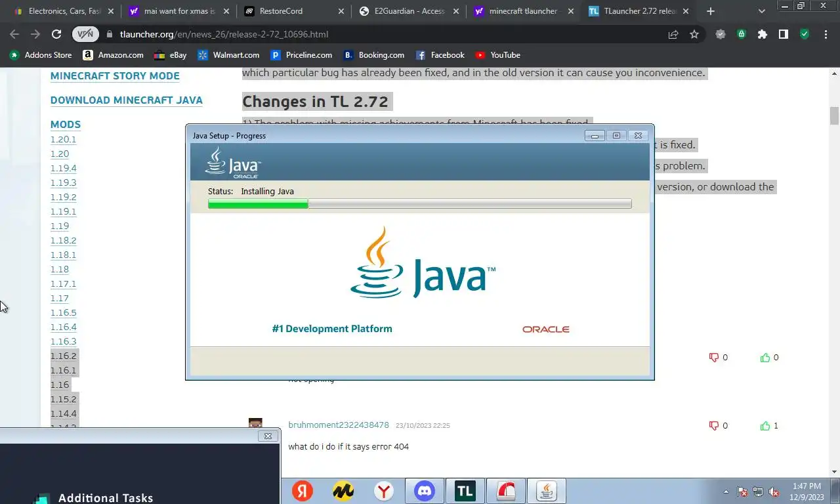The image size is (840, 504).
Task: Open the DOWNLOAD MINECRAFT JAVA link
Action: (x=127, y=100)
